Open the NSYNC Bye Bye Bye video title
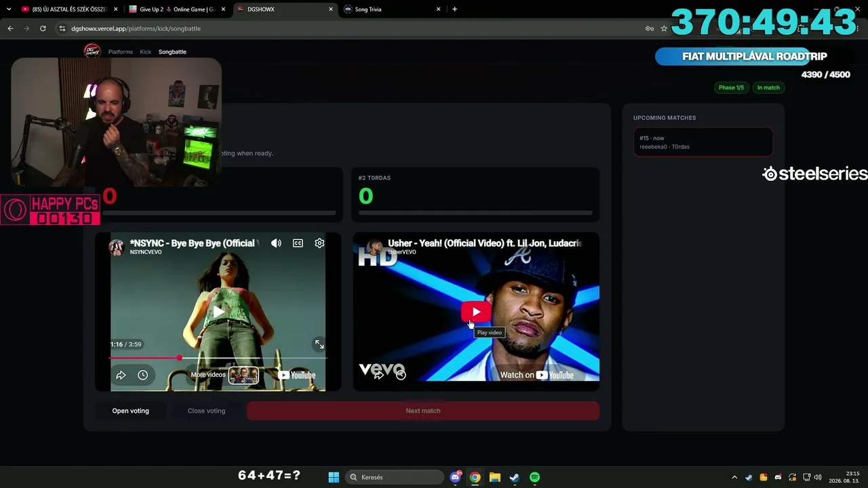Screen dimensions: 868x488 [193, 243]
